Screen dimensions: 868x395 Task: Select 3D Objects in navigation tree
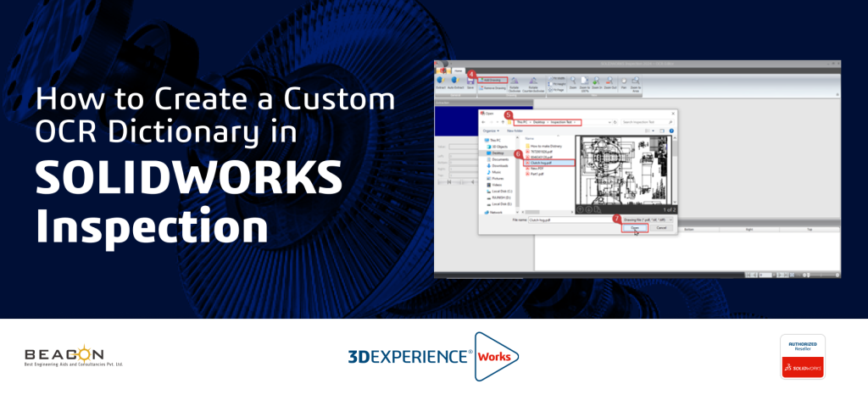pyautogui.click(x=497, y=147)
